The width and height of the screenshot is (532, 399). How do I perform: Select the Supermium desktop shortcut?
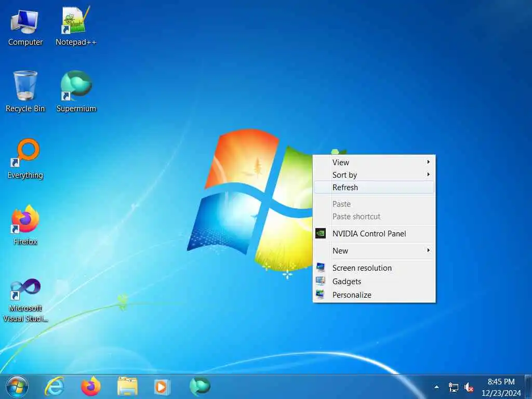(x=76, y=91)
